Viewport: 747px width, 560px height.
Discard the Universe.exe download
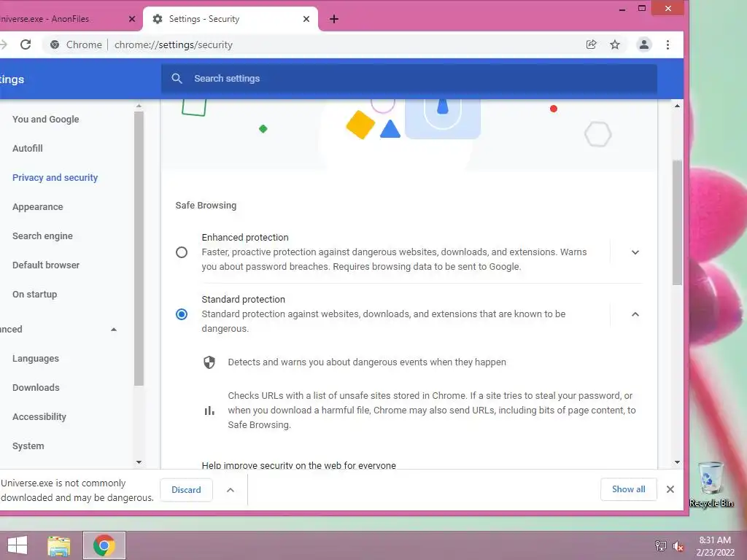[186, 490]
